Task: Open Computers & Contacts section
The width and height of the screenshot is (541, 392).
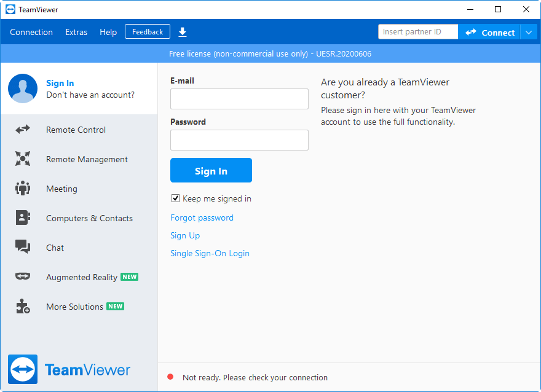Action: pos(79,218)
